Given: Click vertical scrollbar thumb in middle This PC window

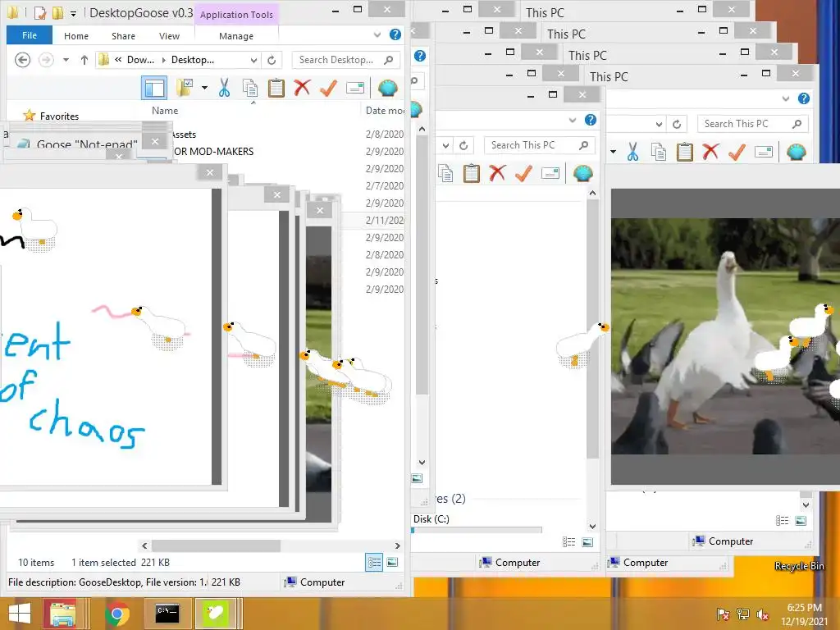Looking at the screenshot, I should coord(592,328).
